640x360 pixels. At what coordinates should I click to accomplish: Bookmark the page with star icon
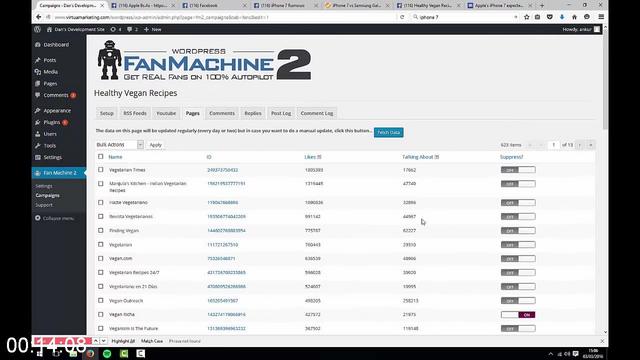pyautogui.click(x=527, y=17)
